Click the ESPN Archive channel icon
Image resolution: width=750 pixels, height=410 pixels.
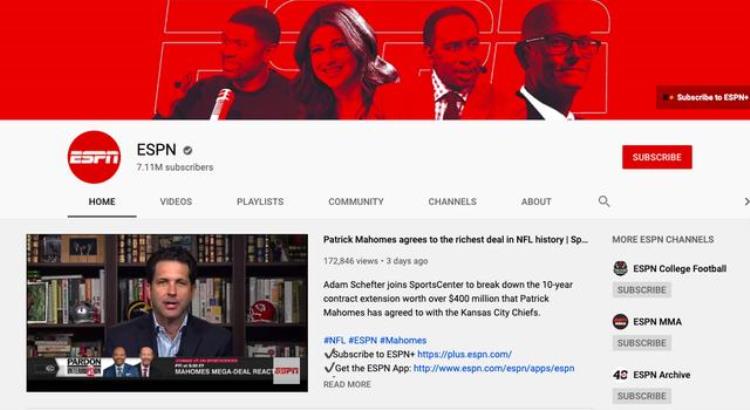[x=620, y=375]
